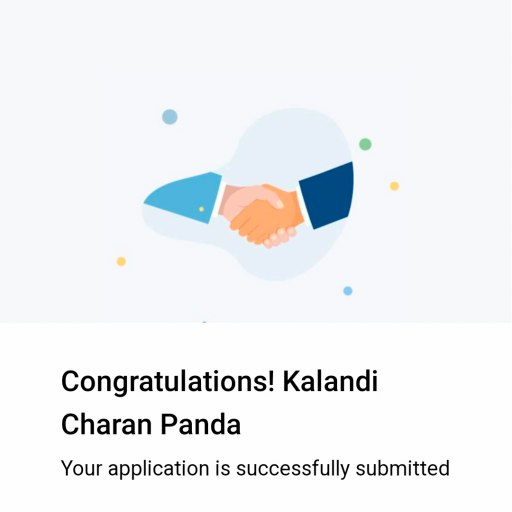Click the word application in the subtitle
The height and width of the screenshot is (512, 512).
[159, 469]
